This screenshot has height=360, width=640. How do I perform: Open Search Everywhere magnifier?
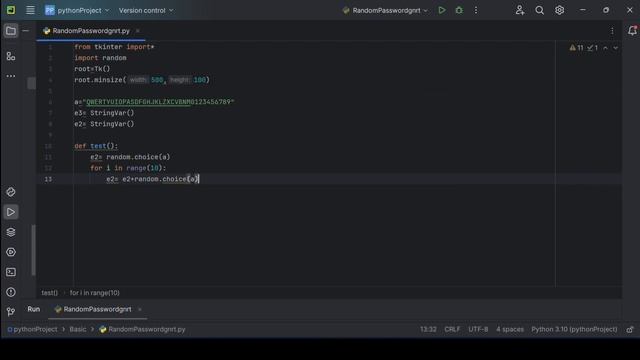[x=540, y=10]
